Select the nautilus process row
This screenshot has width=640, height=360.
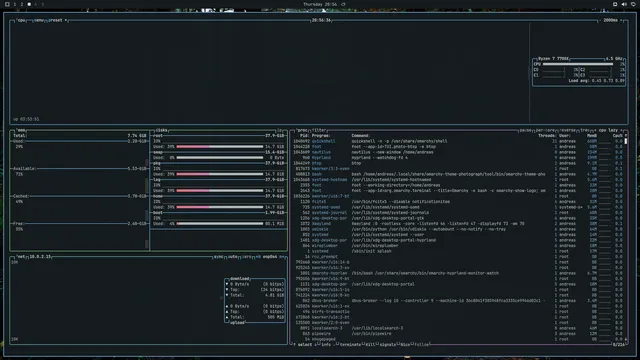[x=457, y=152]
